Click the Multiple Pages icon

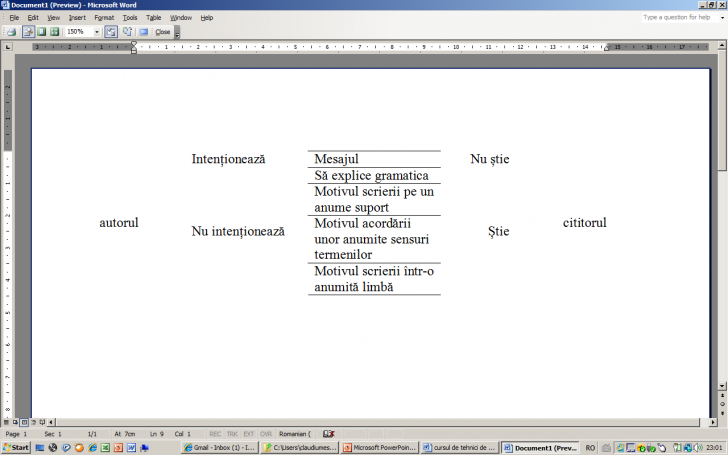pos(54,32)
